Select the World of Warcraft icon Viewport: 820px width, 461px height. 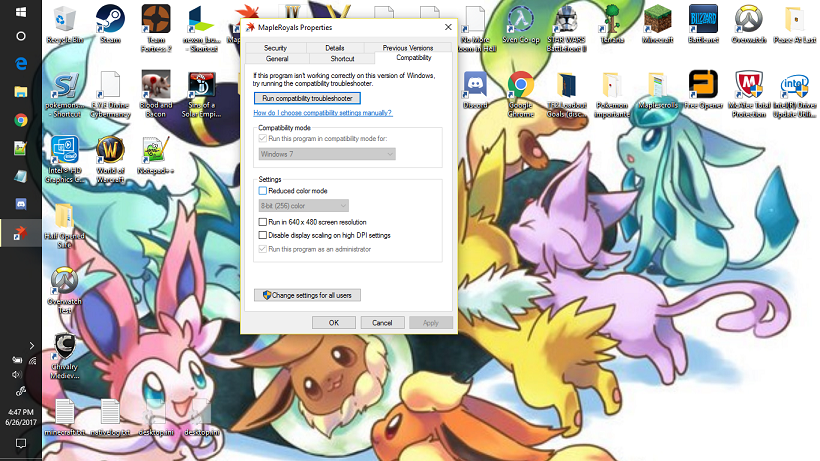coord(110,155)
